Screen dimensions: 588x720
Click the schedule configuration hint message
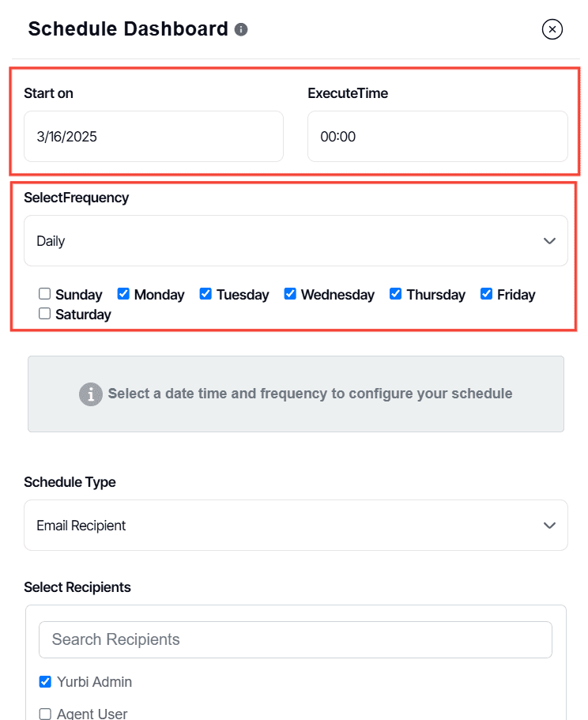[x=308, y=394]
